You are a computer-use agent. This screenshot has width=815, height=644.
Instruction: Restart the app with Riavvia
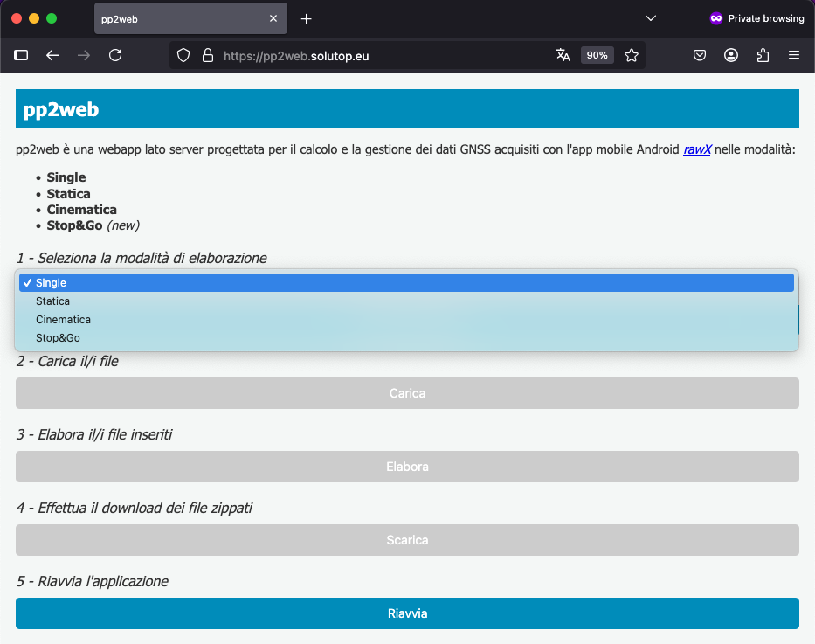407,613
